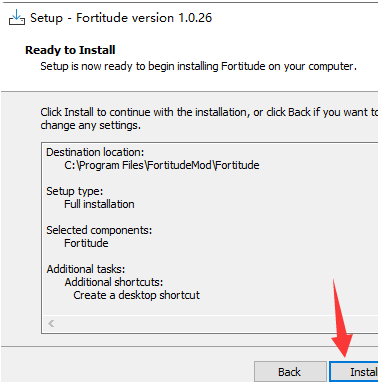Click the red arrow annotation pointing to Install
The width and height of the screenshot is (378, 382).
341,318
